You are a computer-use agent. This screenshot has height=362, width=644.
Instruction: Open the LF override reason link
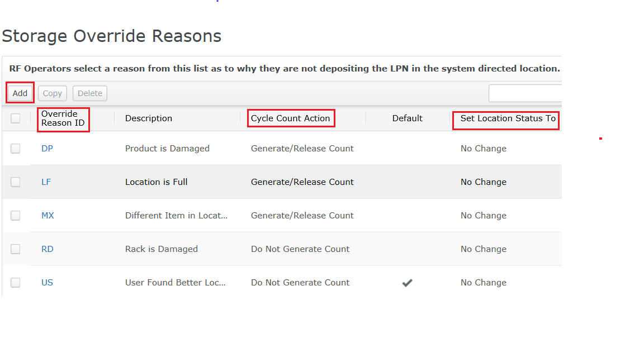[46, 182]
